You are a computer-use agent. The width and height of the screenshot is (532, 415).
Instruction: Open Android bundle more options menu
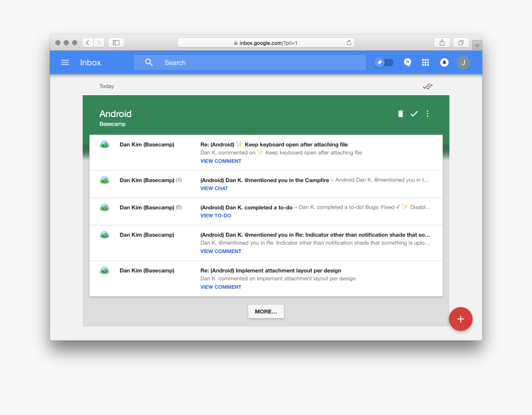point(428,114)
